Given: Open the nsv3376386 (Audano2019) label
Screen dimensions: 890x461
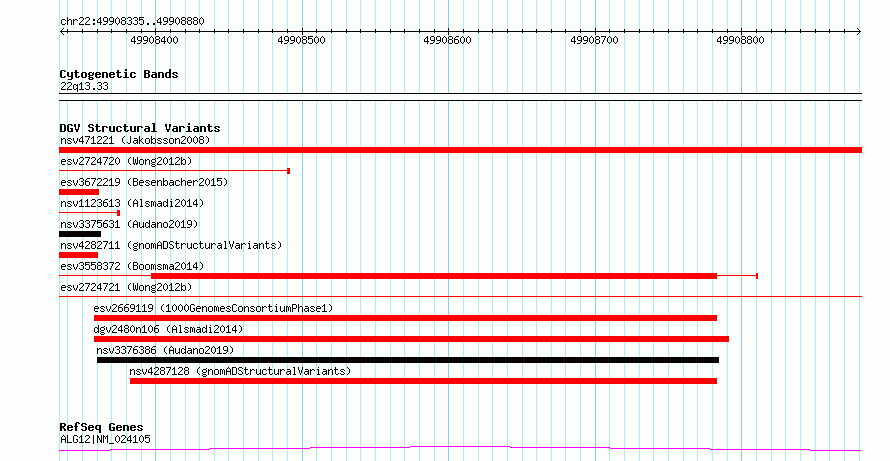Looking at the screenshot, I should [165, 350].
